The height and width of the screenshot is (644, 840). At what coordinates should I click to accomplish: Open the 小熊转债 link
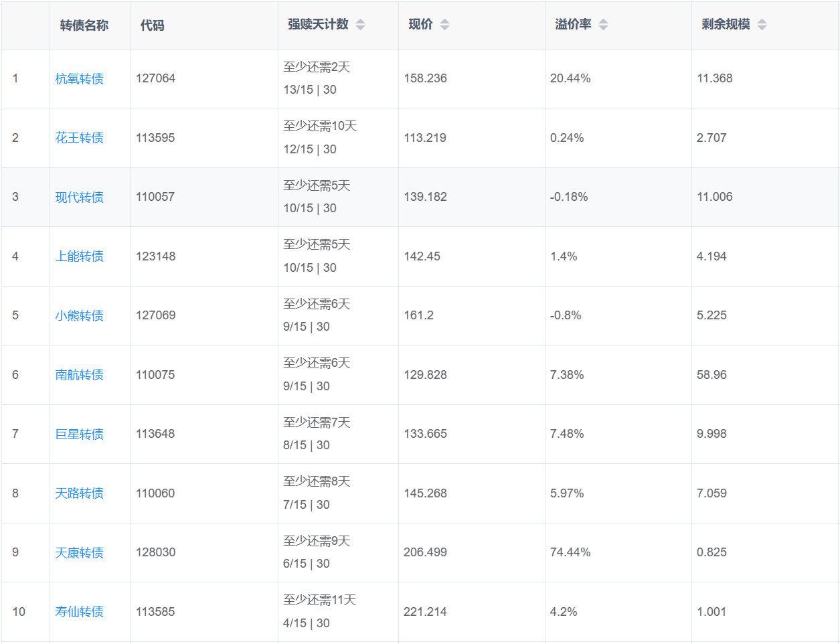pyautogui.click(x=79, y=316)
